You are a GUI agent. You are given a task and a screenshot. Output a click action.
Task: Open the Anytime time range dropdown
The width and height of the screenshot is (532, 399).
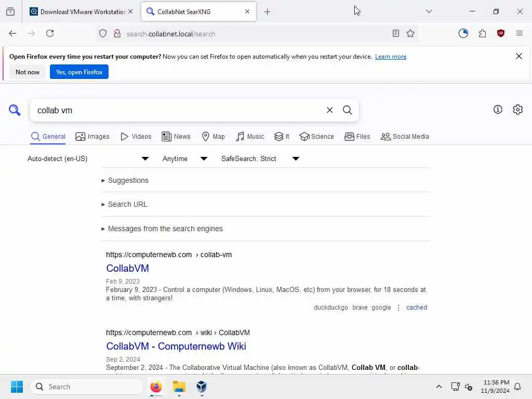tap(184, 159)
